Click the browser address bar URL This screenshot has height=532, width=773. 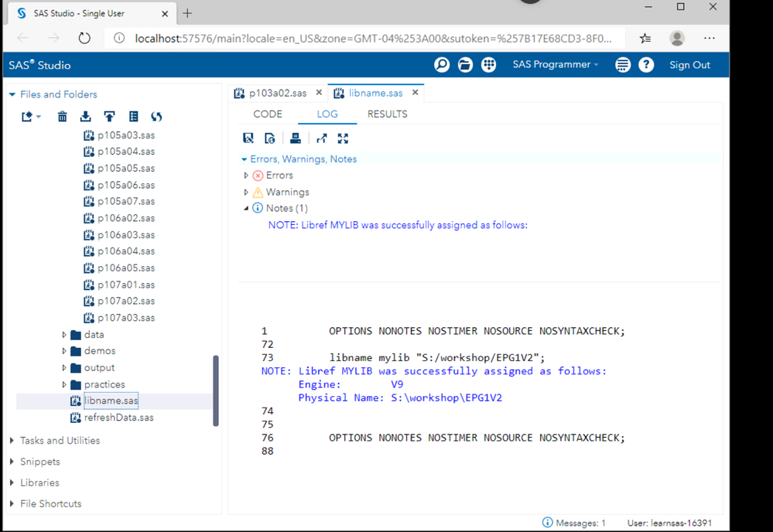pos(373,39)
